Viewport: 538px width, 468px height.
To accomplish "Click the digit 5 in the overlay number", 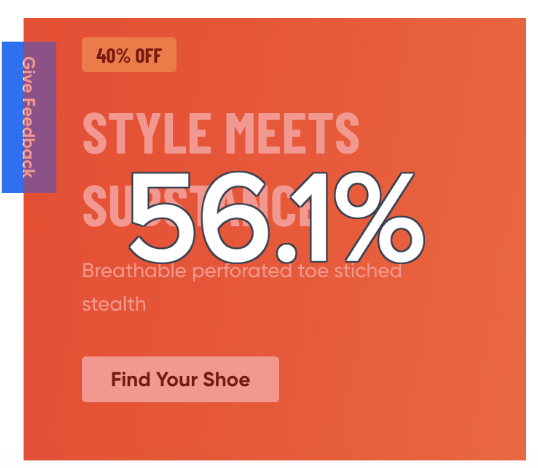I will tap(160, 217).
